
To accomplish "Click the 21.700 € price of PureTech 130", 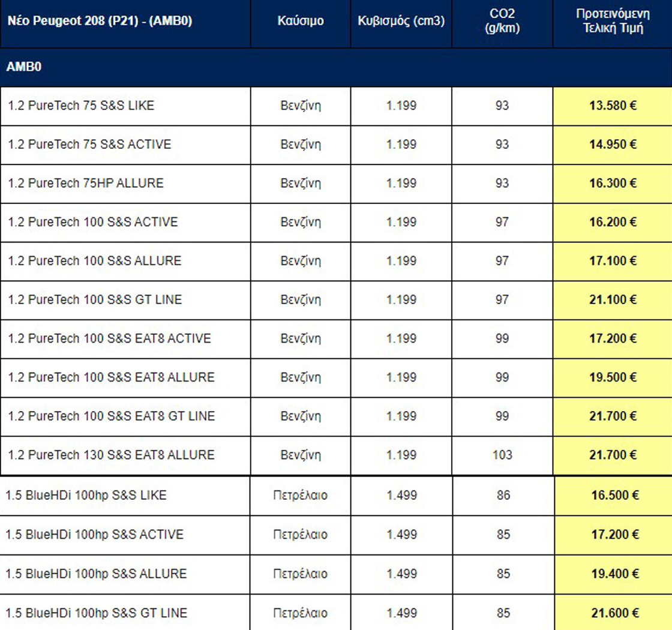I will click(x=613, y=455).
